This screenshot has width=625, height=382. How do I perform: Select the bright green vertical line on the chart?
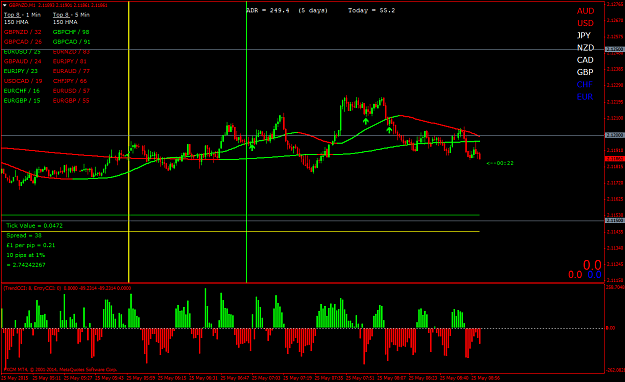(x=246, y=142)
